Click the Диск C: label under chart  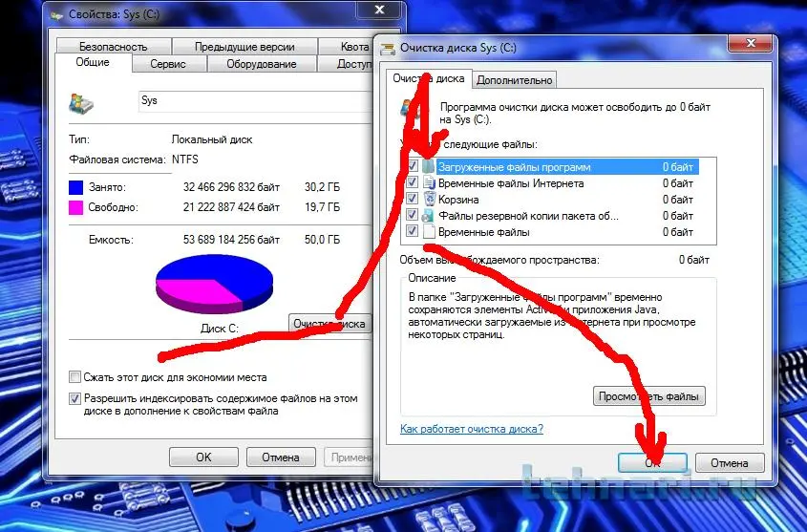[220, 329]
